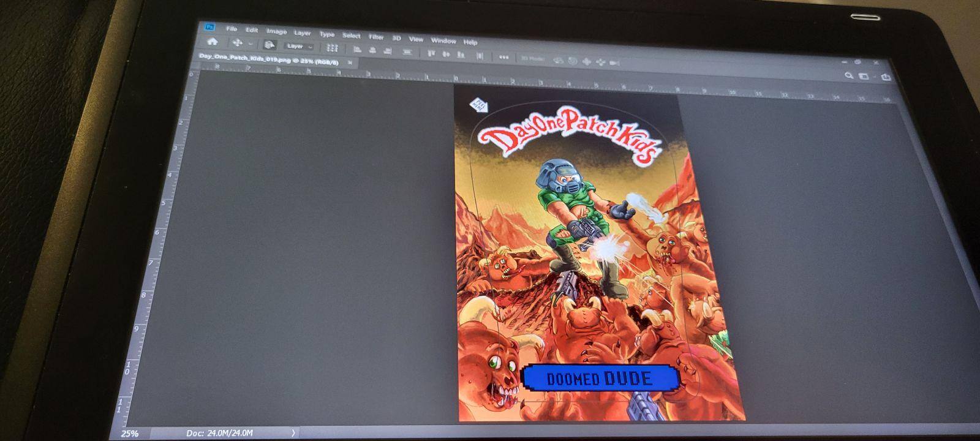Open the Image menu
This screenshot has width=980, height=441.
(x=276, y=31)
